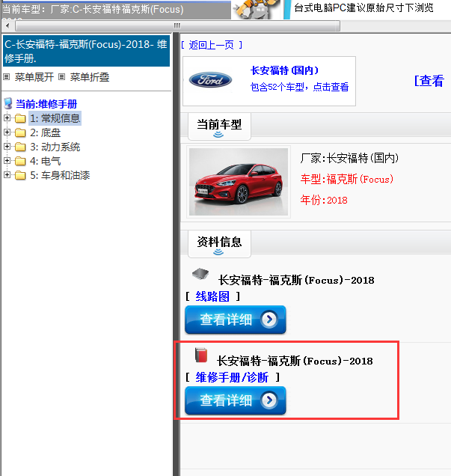The image size is (451, 476).
Task: Click the gray wiring diagram device icon
Action: tap(200, 273)
